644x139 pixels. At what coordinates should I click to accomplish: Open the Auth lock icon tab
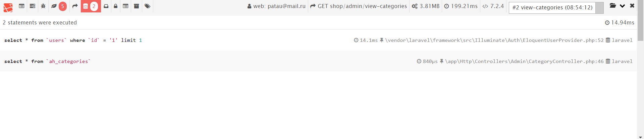(116, 6)
